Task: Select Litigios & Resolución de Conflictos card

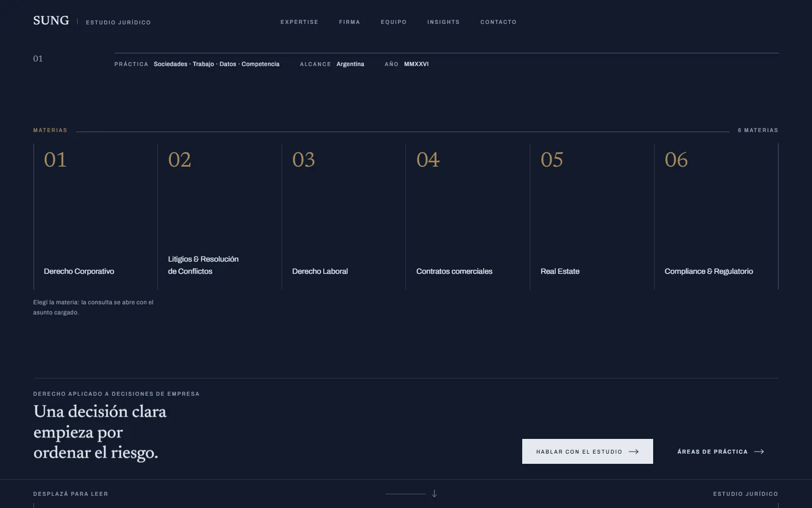Action: click(220, 216)
